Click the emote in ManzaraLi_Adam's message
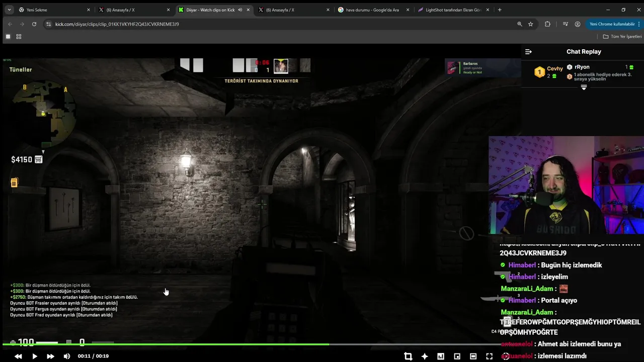Viewport: 644px width, 362px height. click(563, 289)
